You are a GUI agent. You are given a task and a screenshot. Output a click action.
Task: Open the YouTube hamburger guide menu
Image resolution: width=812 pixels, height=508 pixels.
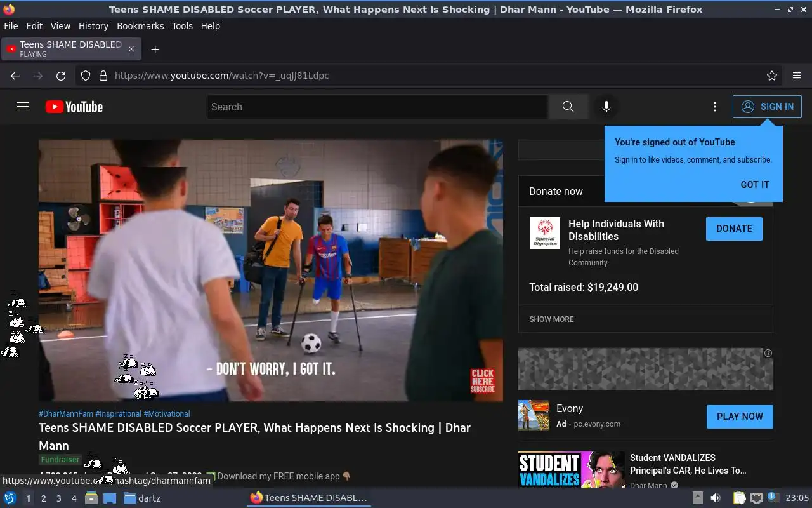[23, 107]
